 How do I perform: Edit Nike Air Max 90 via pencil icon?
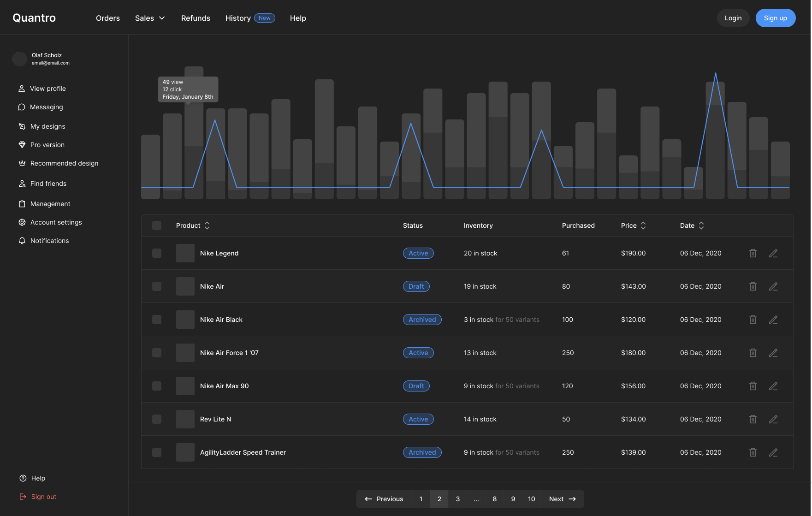tap(773, 386)
